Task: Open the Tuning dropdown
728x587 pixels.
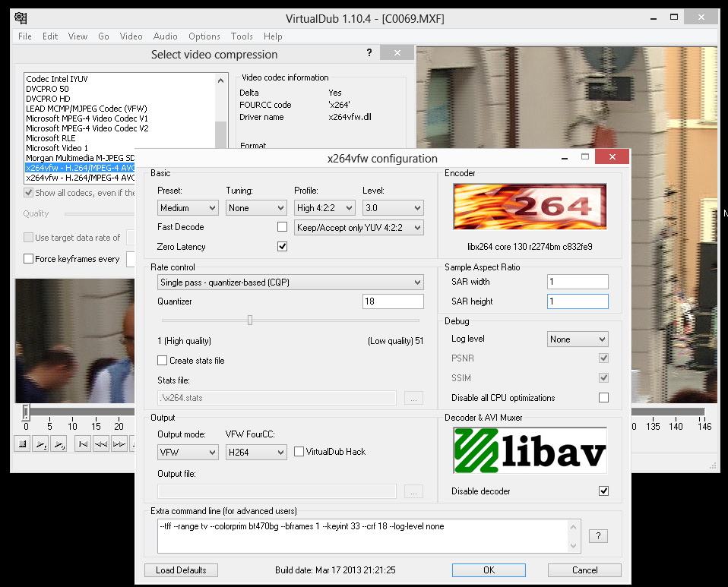Action: (256, 208)
